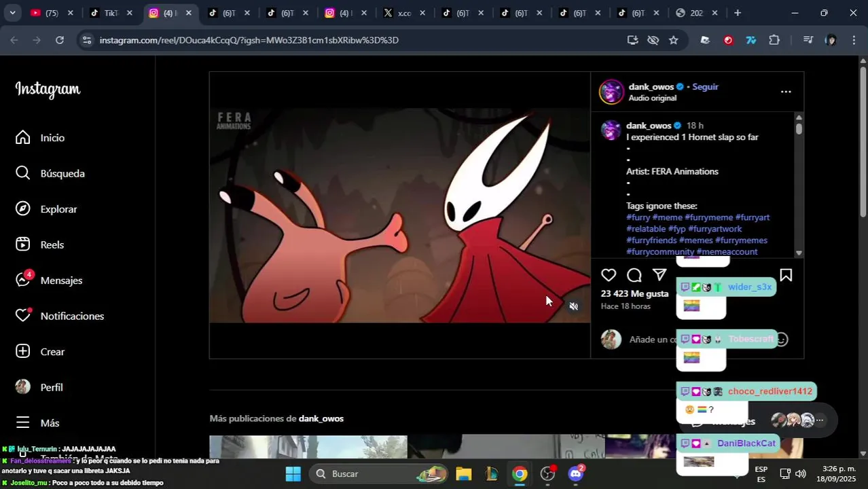This screenshot has height=489, width=868.
Task: Click the red extension icon in toolbar
Action: click(x=728, y=40)
